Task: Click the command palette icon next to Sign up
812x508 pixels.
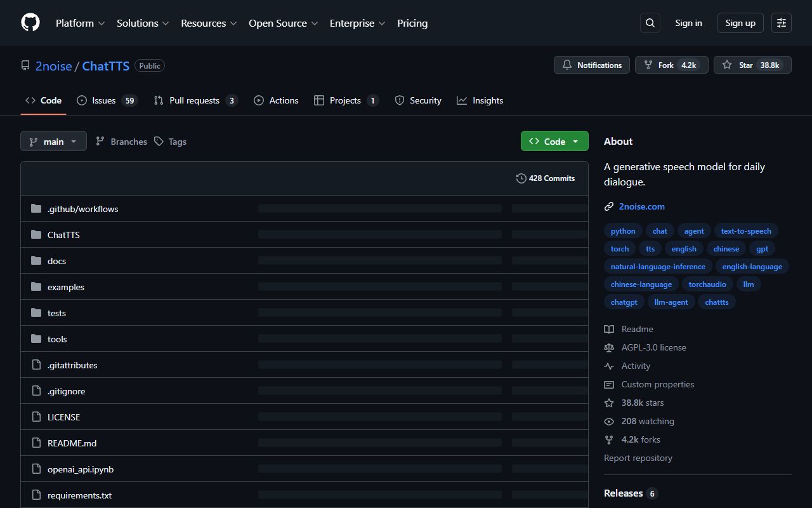Action: click(x=781, y=23)
